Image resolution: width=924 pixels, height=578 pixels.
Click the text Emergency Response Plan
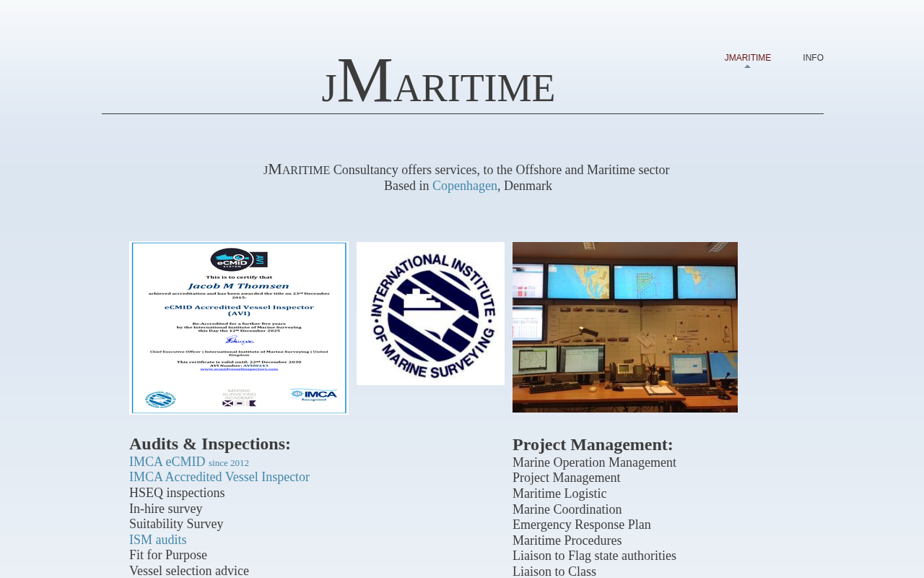pos(582,525)
